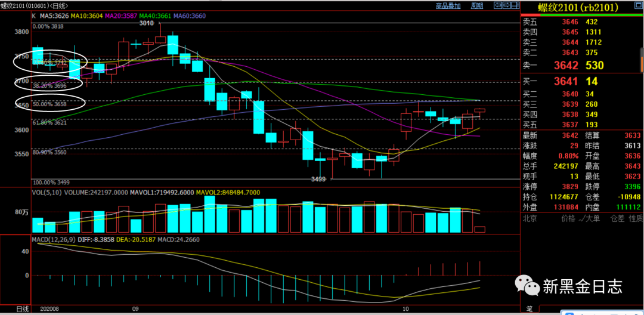Click the 100.00% 3499 Fibonacci label
This screenshot has width=644, height=315.
51,183
